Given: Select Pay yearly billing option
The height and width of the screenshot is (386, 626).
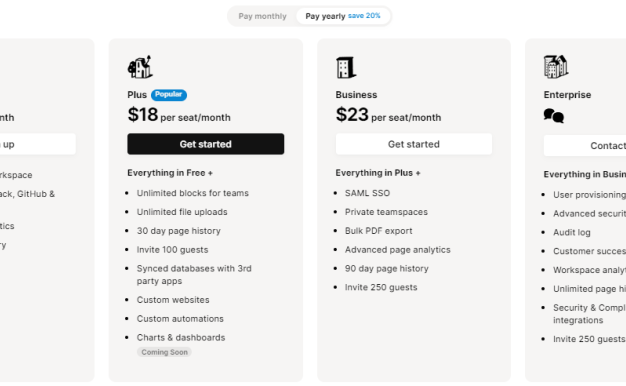Looking at the screenshot, I should (x=343, y=16).
